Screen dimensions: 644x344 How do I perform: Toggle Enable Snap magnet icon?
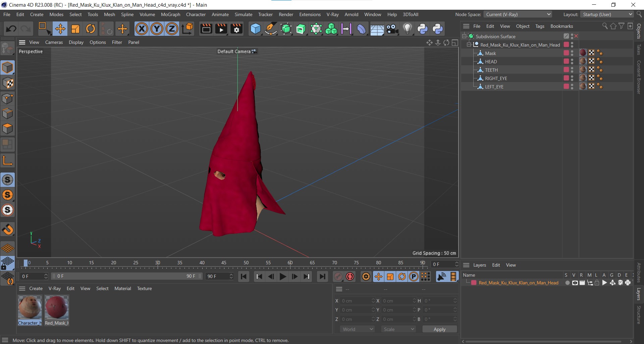(x=7, y=229)
